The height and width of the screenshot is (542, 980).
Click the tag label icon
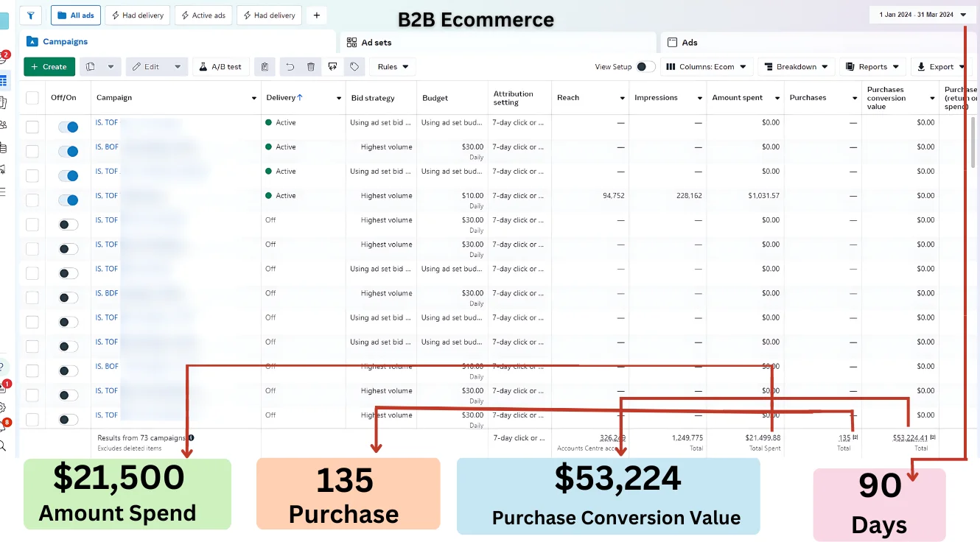[x=354, y=67]
